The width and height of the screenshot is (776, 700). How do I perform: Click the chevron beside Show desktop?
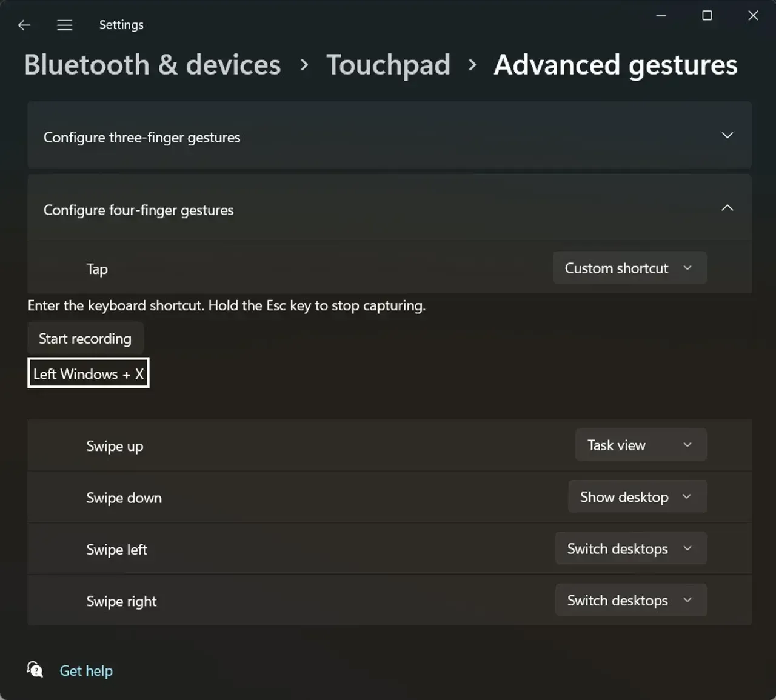coord(687,496)
